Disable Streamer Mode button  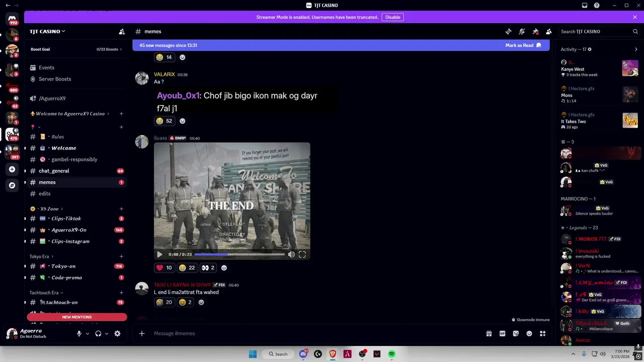(392, 17)
